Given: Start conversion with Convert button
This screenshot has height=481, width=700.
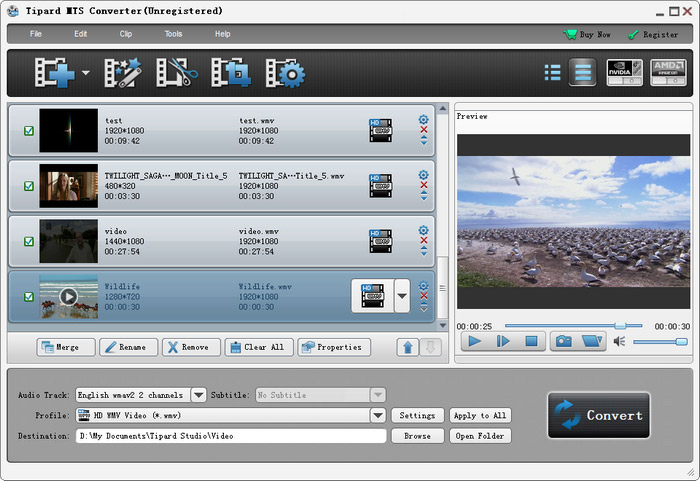Looking at the screenshot, I should pos(599,415).
